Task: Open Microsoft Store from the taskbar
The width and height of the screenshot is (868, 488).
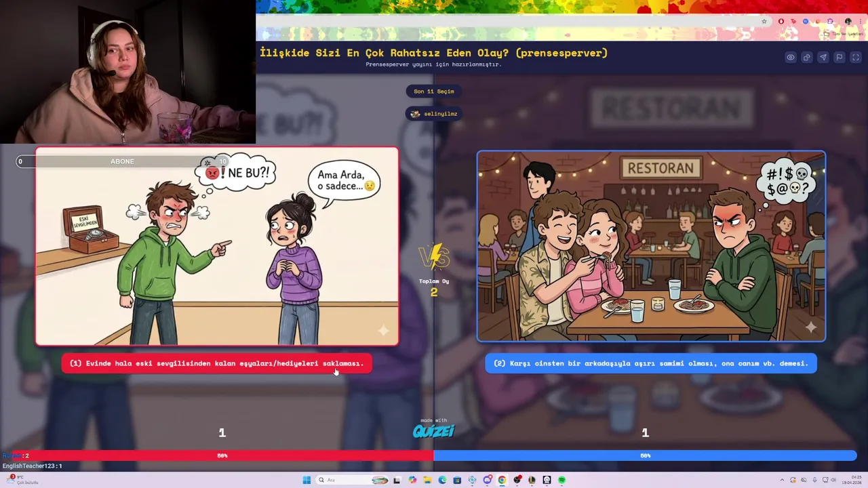Action: 457,480
